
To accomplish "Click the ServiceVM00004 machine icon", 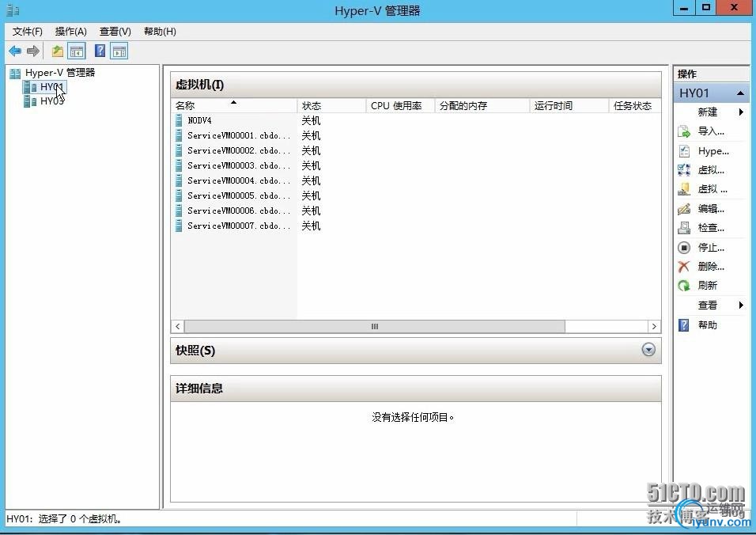I will tap(179, 180).
